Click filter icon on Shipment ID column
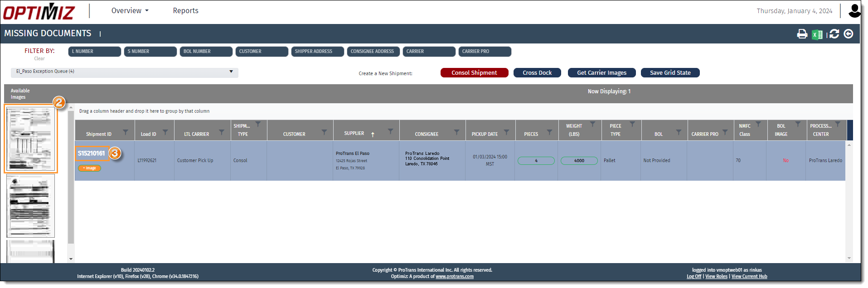 [126, 132]
